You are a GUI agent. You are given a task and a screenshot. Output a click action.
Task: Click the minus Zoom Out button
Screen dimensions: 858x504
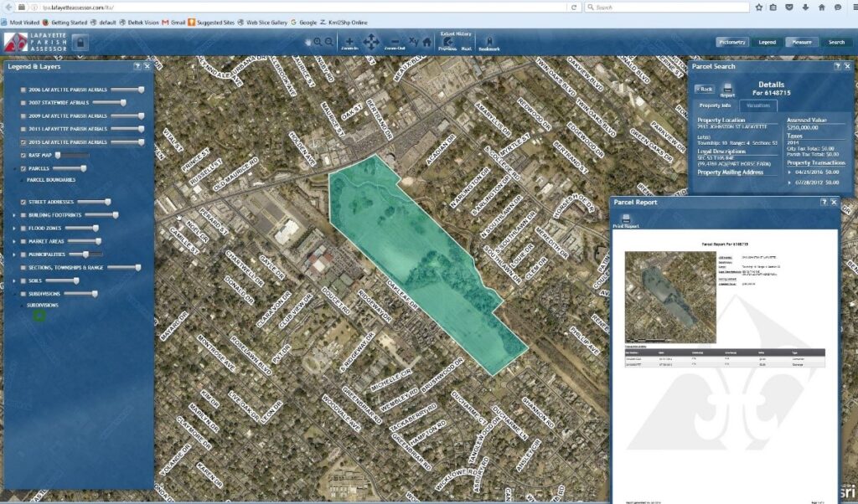click(x=395, y=43)
